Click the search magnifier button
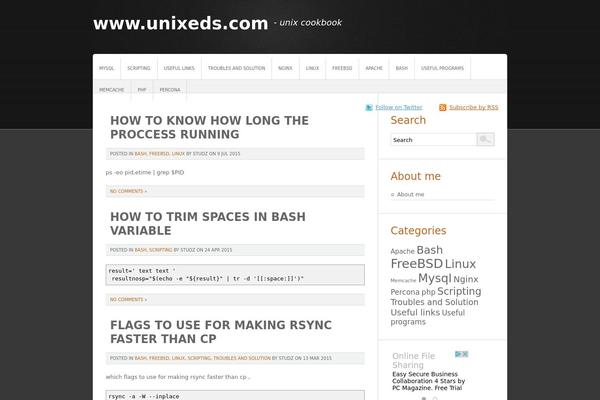600x400 pixels. (x=486, y=139)
